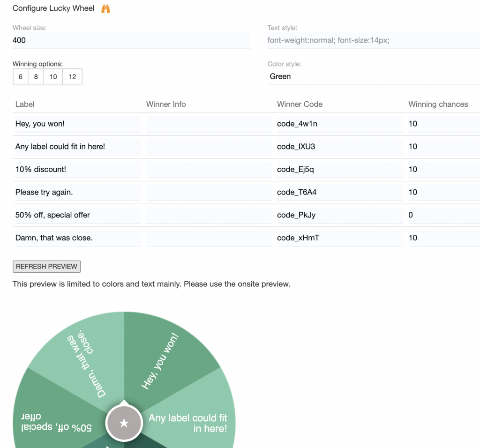Viewport: 480px width, 448px height.
Task: Open the Color style Green dropdown
Action: click(374, 76)
